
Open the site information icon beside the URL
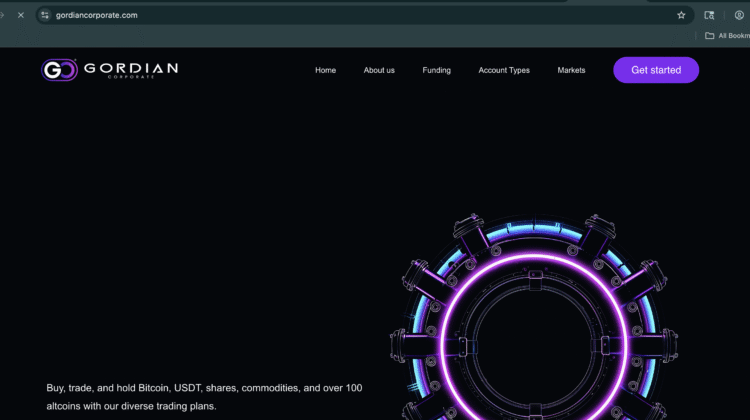coord(45,15)
